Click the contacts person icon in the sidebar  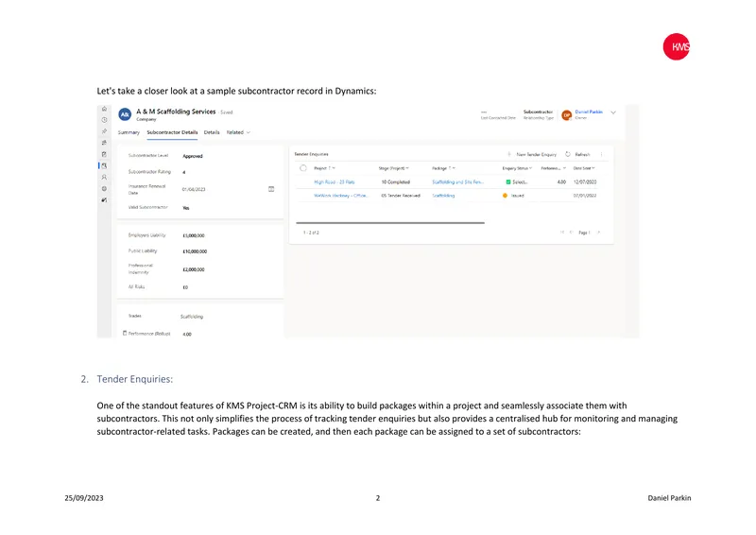tap(104, 177)
